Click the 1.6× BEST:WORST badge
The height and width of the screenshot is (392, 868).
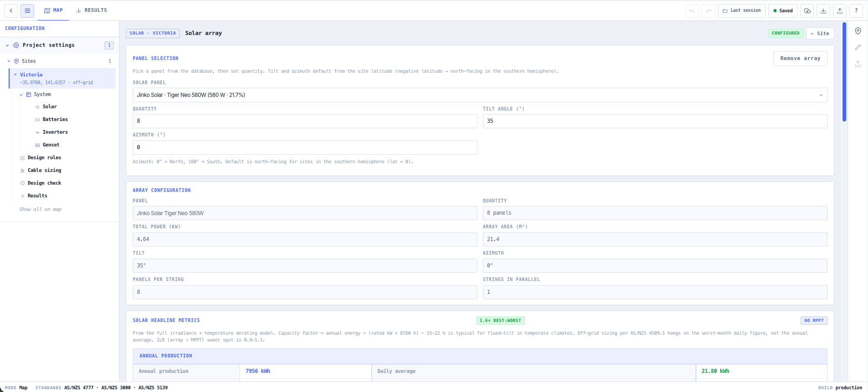coord(500,321)
